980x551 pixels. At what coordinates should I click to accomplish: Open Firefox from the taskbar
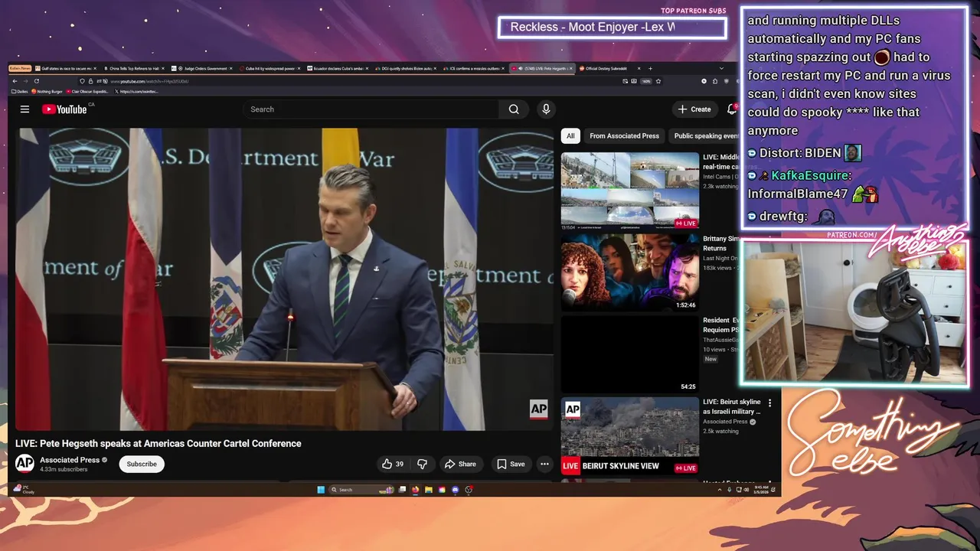coord(416,490)
